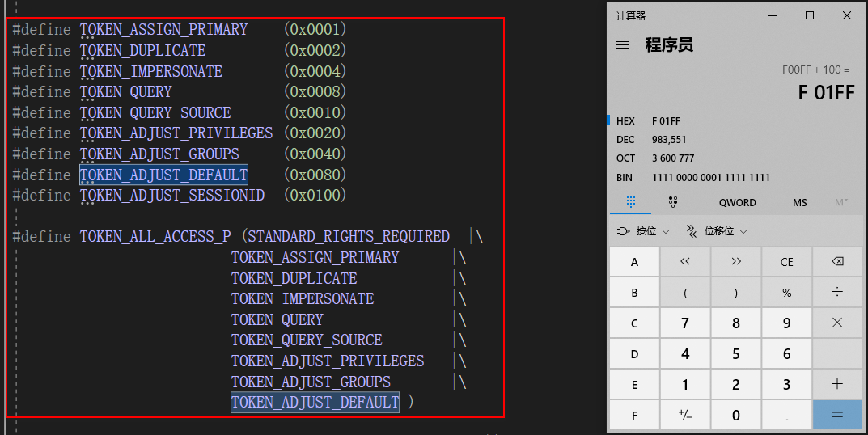
Task: Click hex digit B key
Action: point(634,292)
